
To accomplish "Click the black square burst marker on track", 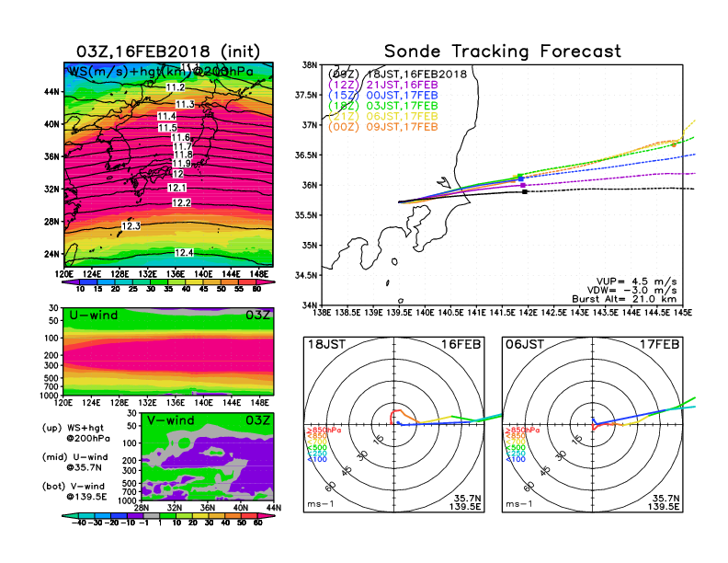I will click(525, 192).
